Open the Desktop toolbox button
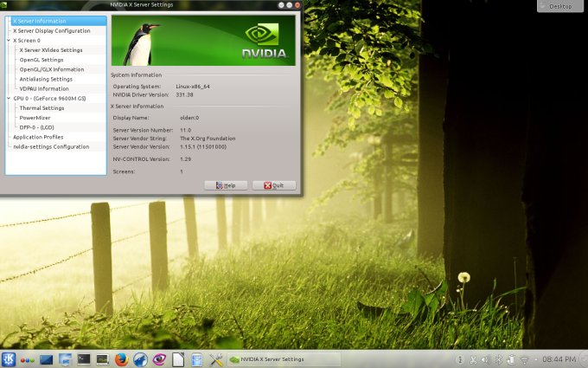The width and height of the screenshot is (588, 368). pos(560,6)
